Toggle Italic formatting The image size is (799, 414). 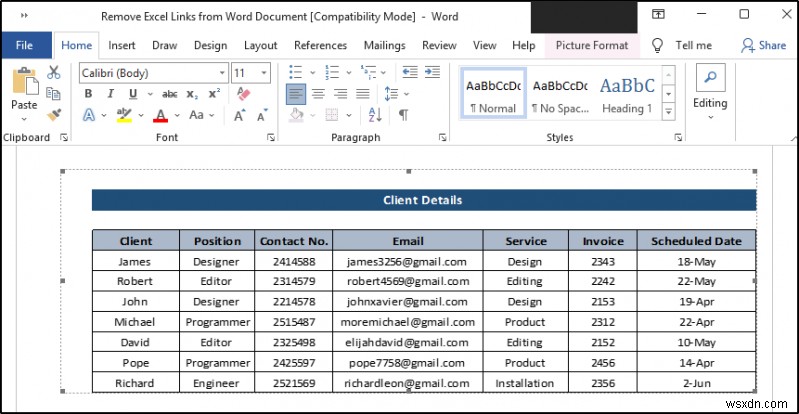coord(110,94)
